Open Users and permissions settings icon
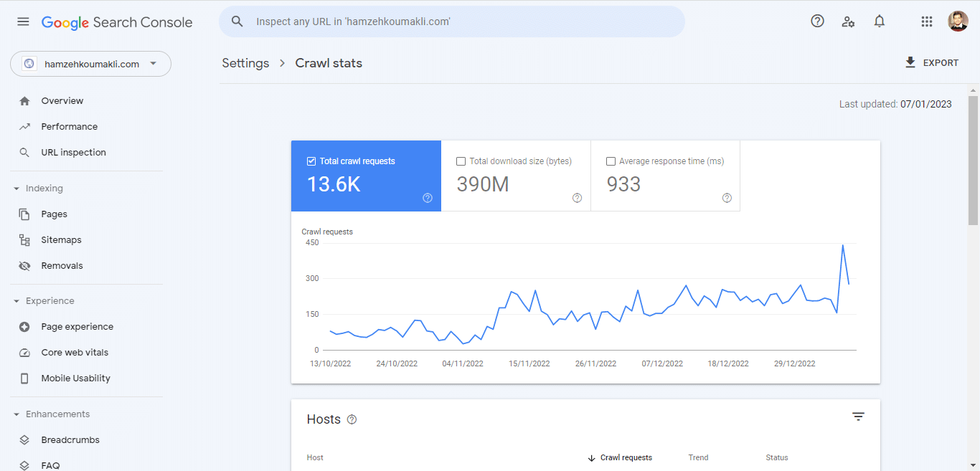Viewport: 980px width, 471px height. pyautogui.click(x=848, y=22)
